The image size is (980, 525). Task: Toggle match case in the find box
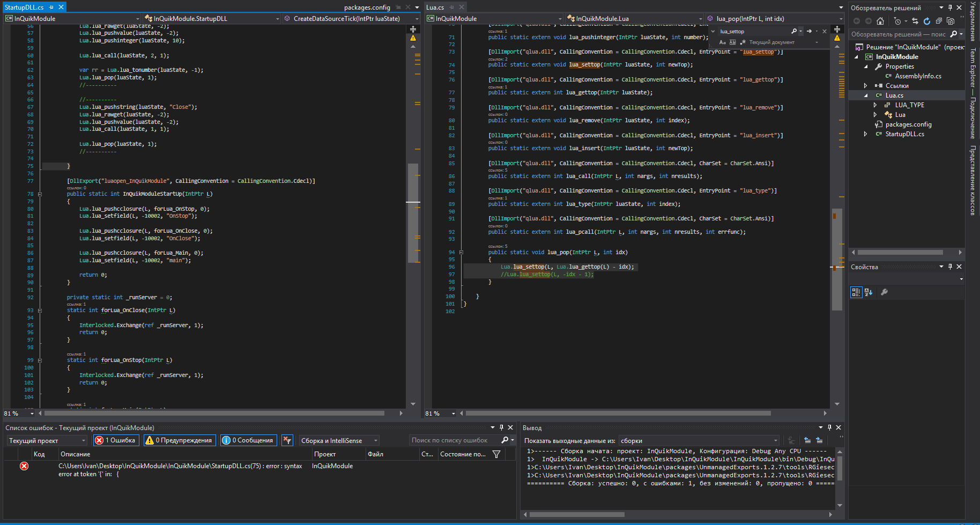(722, 42)
